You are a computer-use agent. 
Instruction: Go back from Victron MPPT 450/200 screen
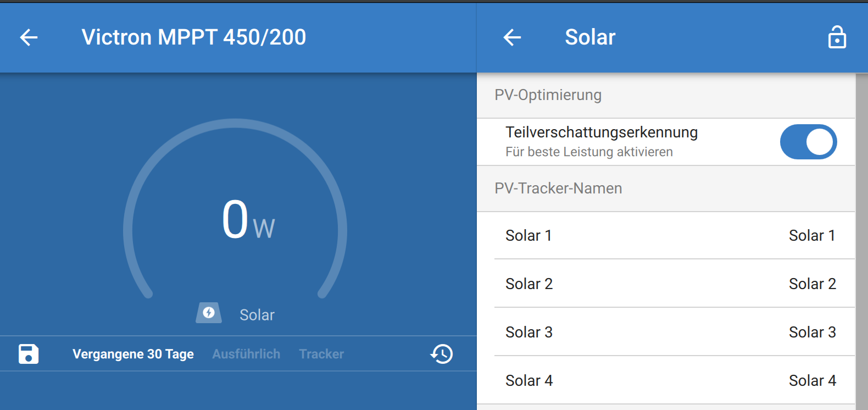tap(29, 37)
